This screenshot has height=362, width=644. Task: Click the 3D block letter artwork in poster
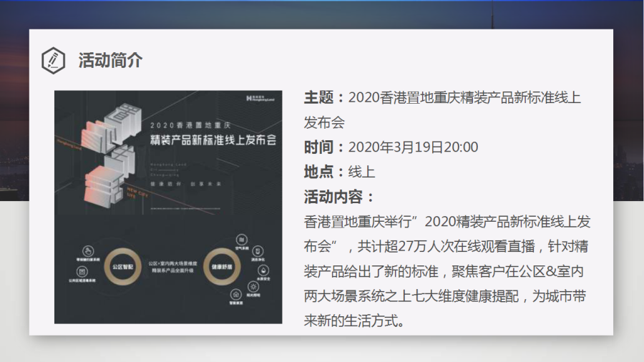tap(112, 155)
